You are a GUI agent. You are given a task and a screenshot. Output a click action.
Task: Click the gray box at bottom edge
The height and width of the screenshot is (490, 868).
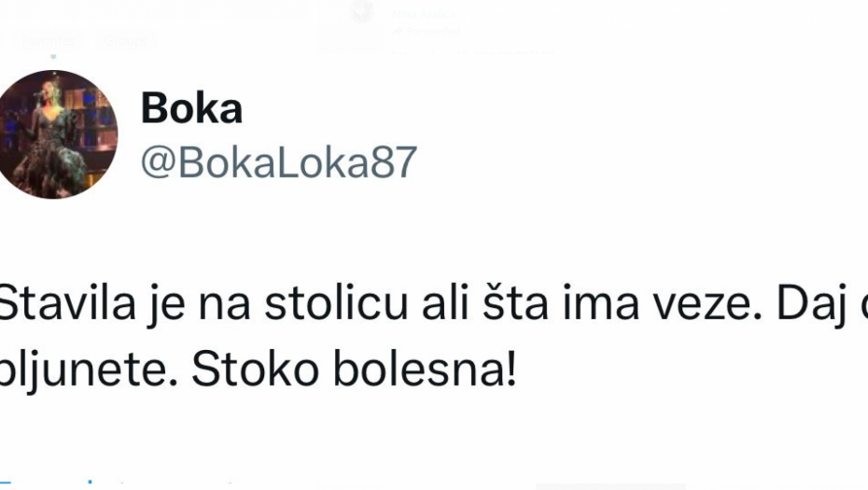pyautogui.click(x=611, y=485)
